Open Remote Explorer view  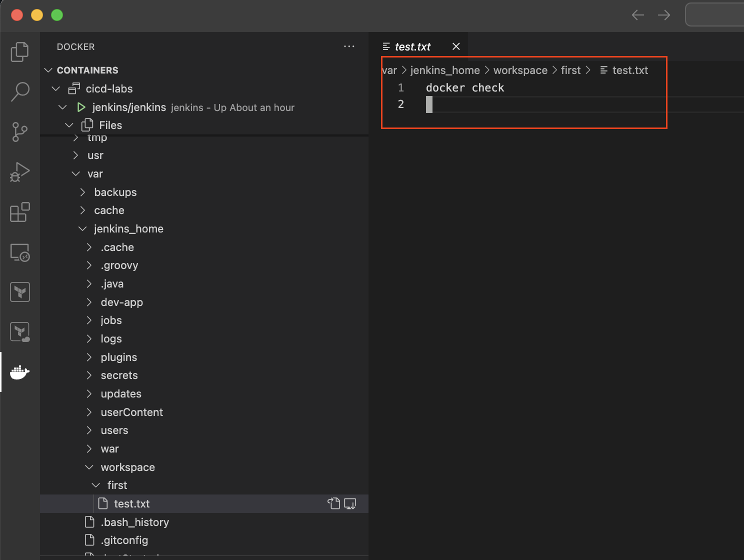tap(20, 252)
